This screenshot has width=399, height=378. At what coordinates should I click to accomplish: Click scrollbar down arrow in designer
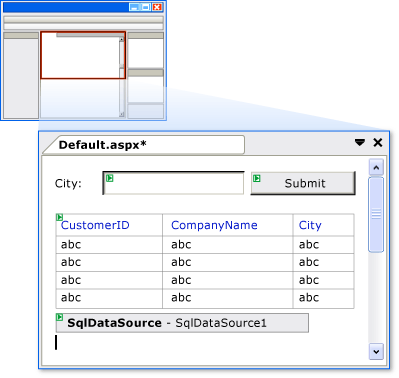tap(376, 352)
